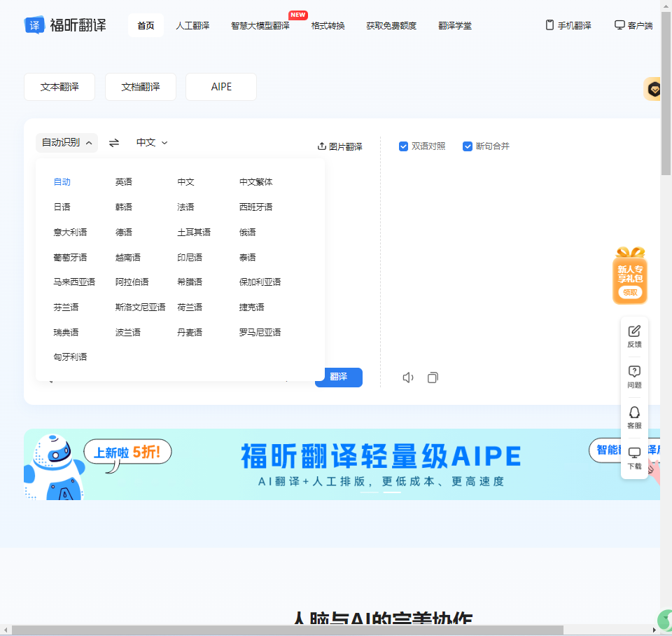The width and height of the screenshot is (672, 636).
Task: Click 领取 on the gift pack
Action: coord(630,293)
